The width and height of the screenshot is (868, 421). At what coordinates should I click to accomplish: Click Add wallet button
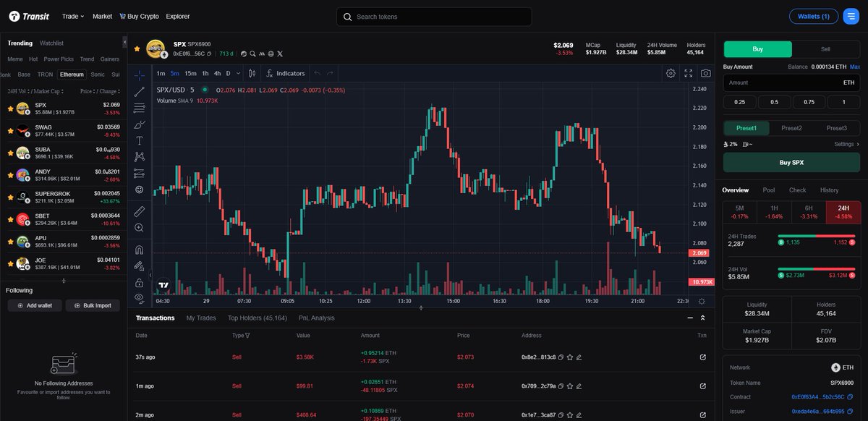pos(35,305)
